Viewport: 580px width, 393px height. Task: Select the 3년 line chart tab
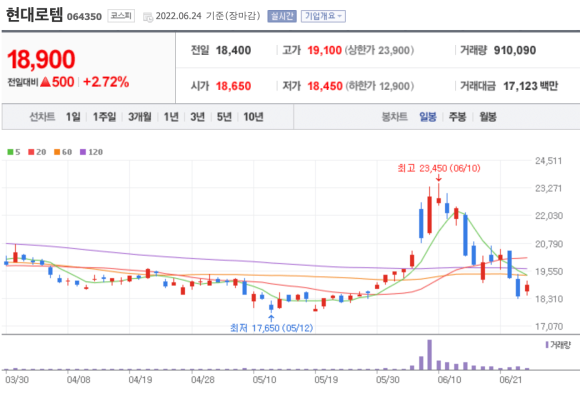pos(198,117)
